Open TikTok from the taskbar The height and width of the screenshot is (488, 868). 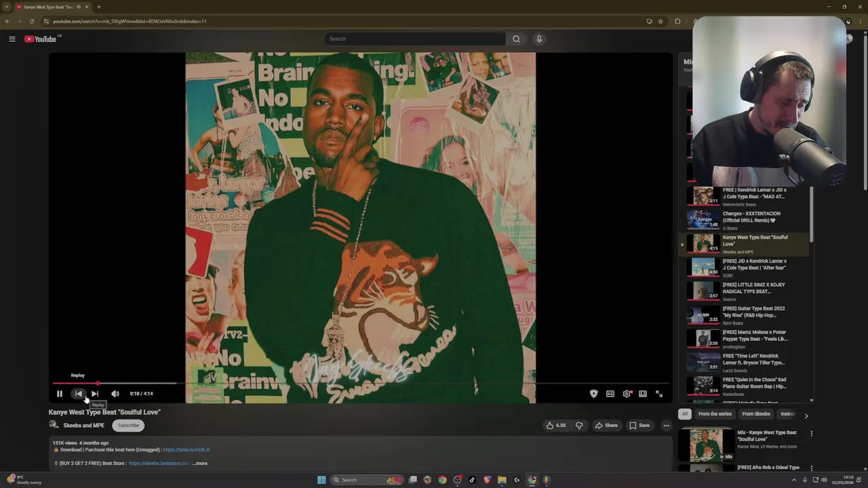click(472, 480)
